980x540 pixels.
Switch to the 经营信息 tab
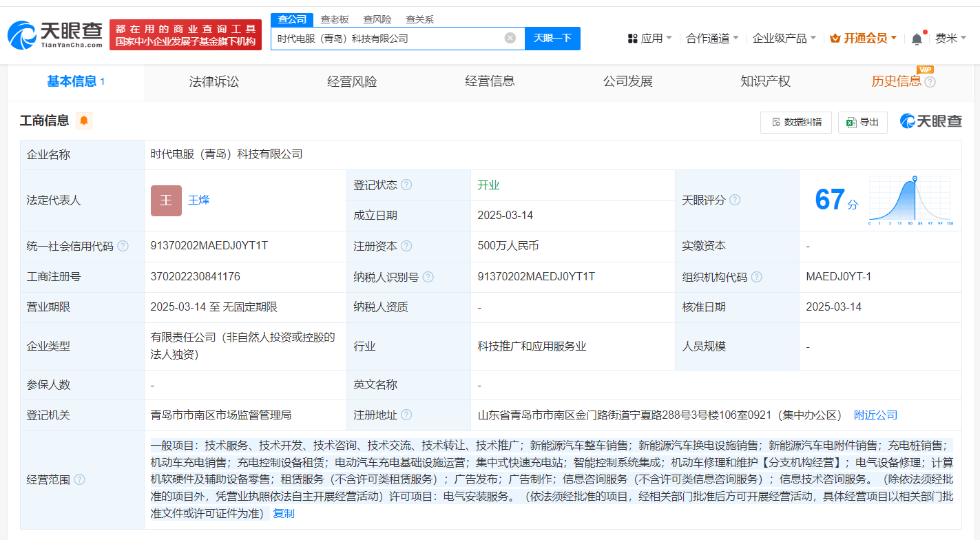490,82
